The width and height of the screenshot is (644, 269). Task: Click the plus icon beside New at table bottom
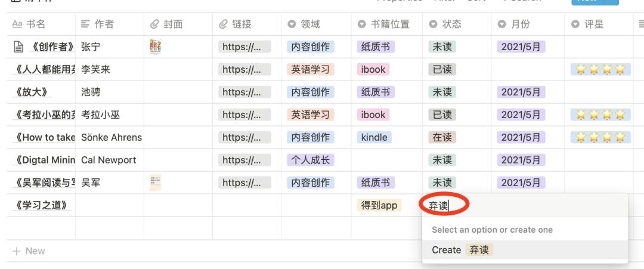(x=17, y=251)
